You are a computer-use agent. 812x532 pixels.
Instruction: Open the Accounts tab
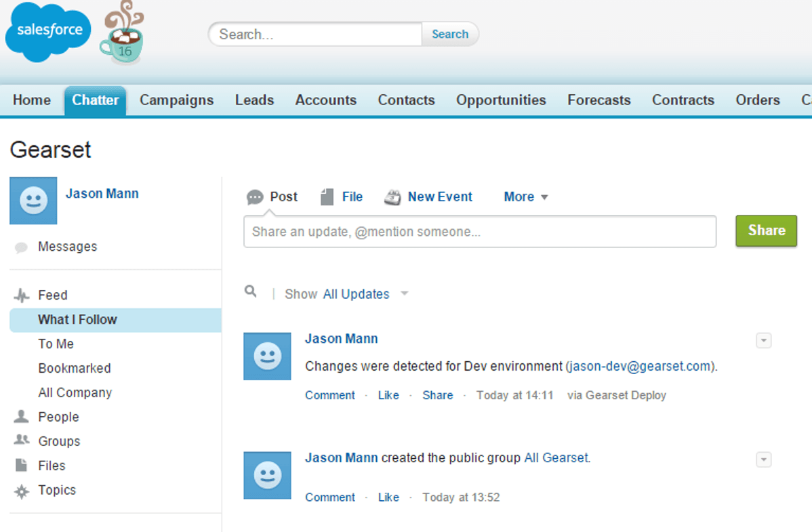click(325, 100)
